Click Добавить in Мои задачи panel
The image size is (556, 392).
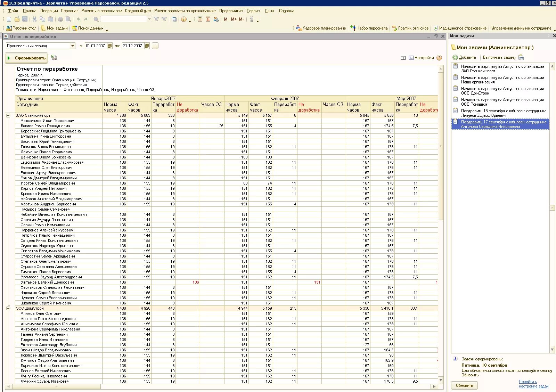[x=465, y=58]
